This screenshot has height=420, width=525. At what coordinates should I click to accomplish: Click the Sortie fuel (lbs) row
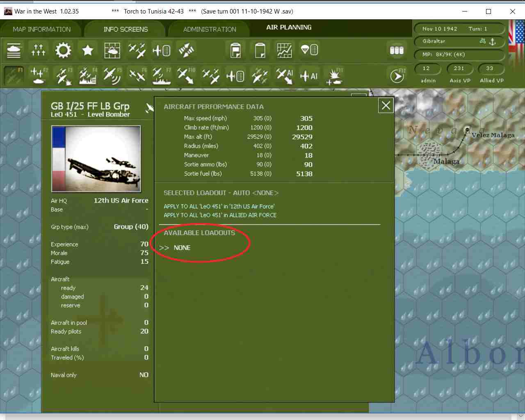(248, 173)
